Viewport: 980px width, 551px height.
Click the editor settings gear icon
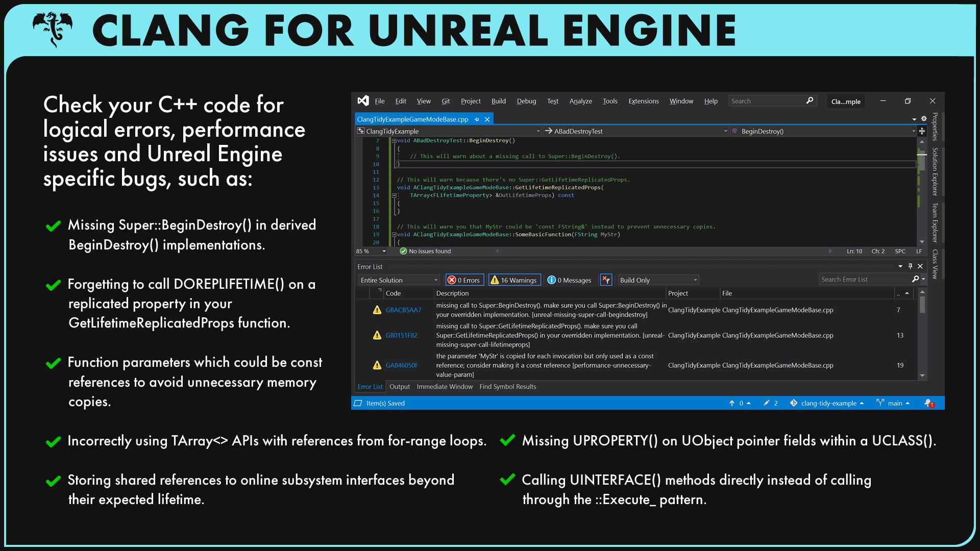click(x=924, y=119)
